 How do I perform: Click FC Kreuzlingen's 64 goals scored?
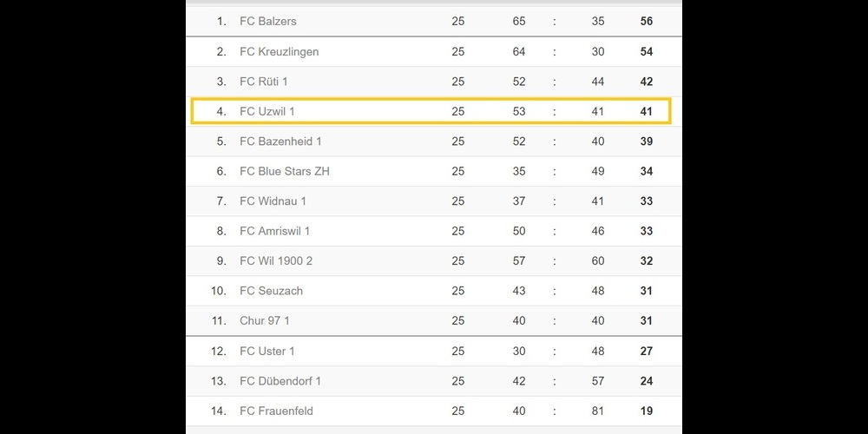[519, 51]
